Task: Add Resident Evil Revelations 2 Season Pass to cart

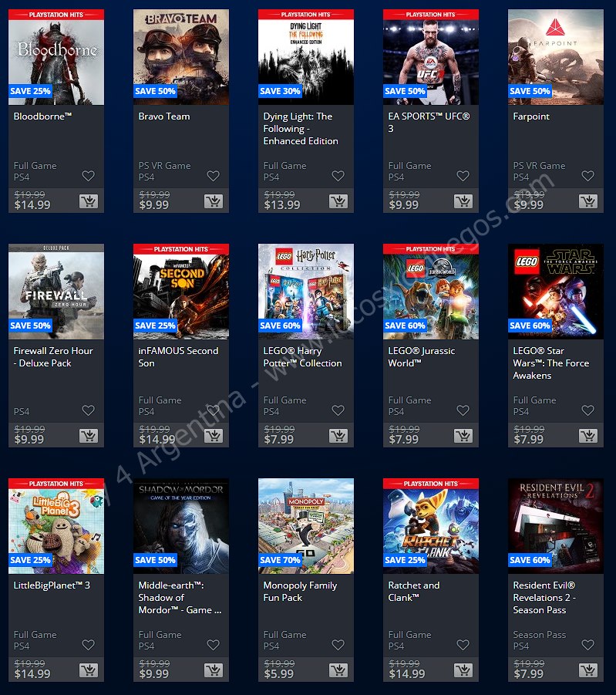Action: tap(588, 670)
